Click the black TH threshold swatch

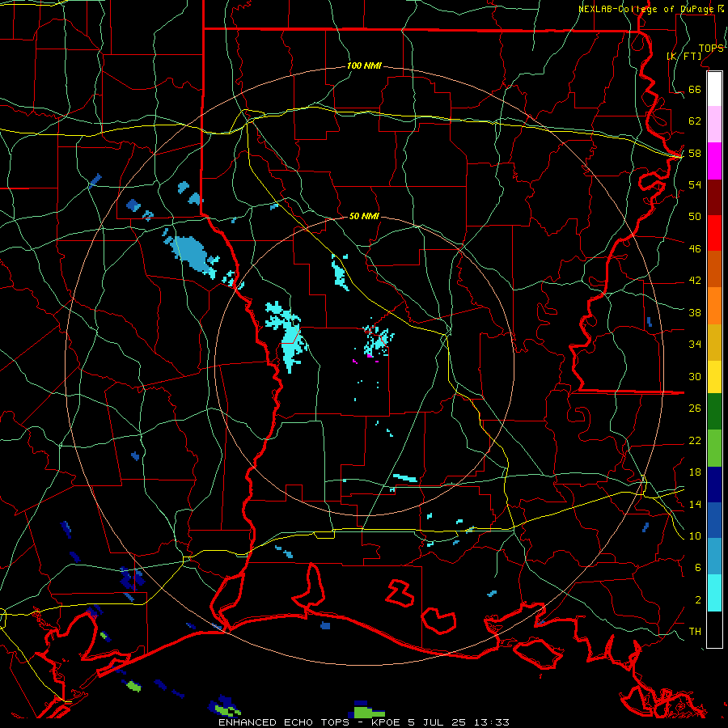pos(714,629)
